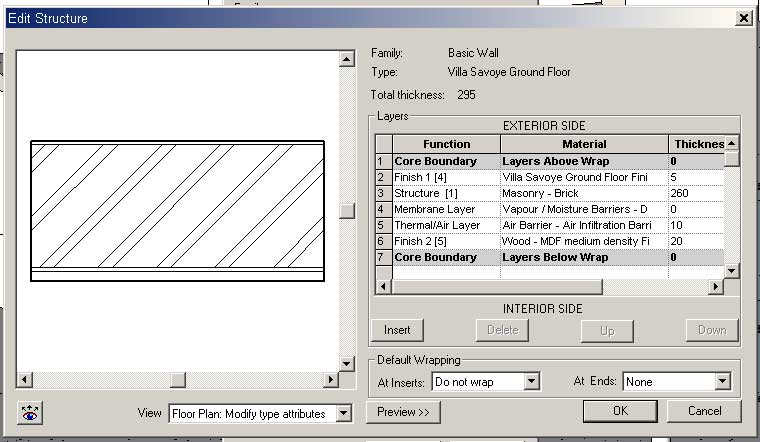Image resolution: width=760 pixels, height=442 pixels.
Task: Select row number 3 header
Action: click(383, 193)
